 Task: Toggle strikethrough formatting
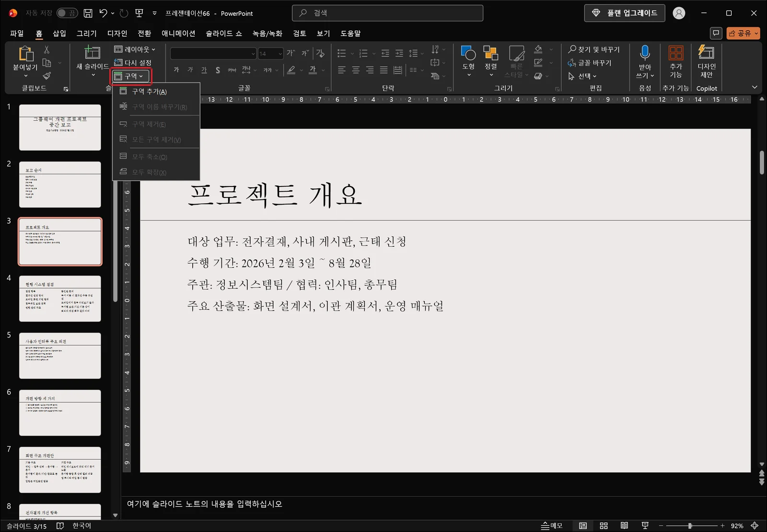click(232, 70)
